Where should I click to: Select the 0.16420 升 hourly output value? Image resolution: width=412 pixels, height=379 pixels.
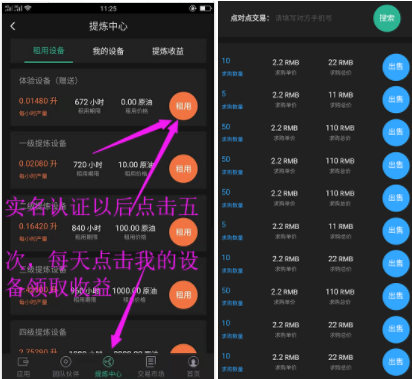click(x=38, y=227)
